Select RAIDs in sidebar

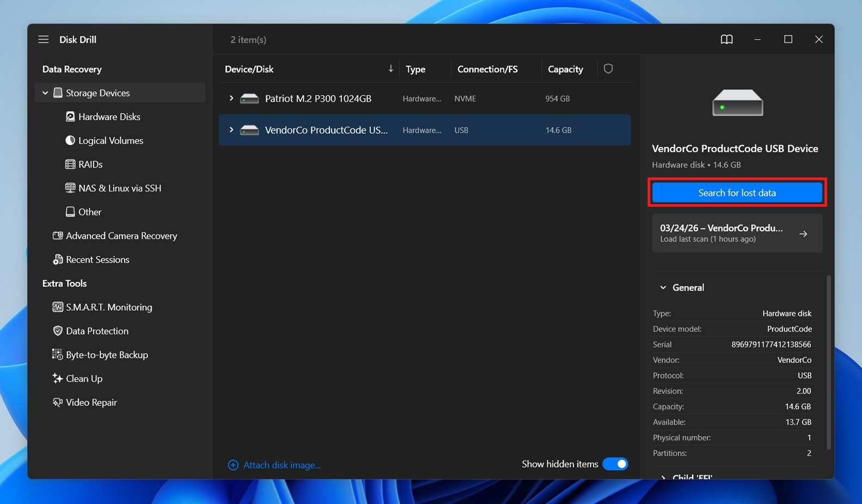coord(90,164)
